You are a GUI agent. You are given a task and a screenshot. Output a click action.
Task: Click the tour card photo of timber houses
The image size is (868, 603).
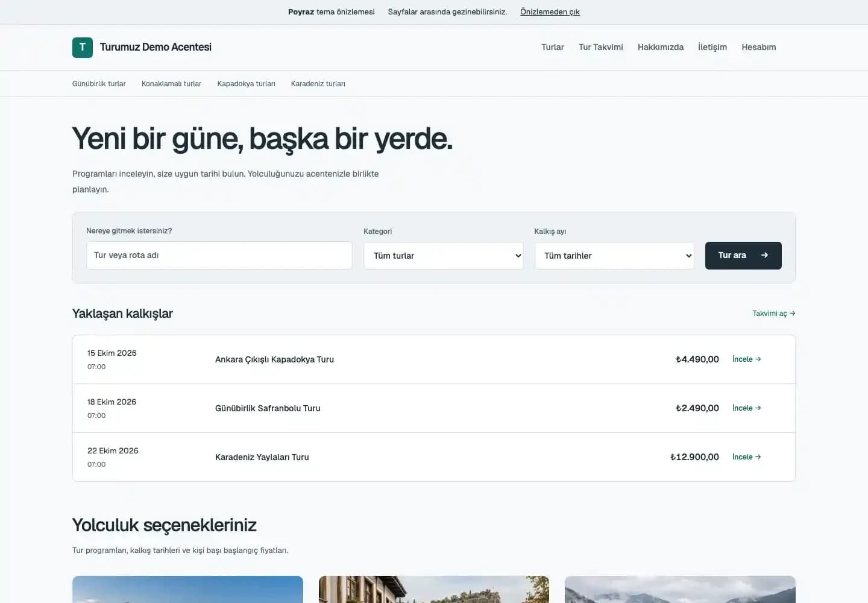tap(434, 590)
